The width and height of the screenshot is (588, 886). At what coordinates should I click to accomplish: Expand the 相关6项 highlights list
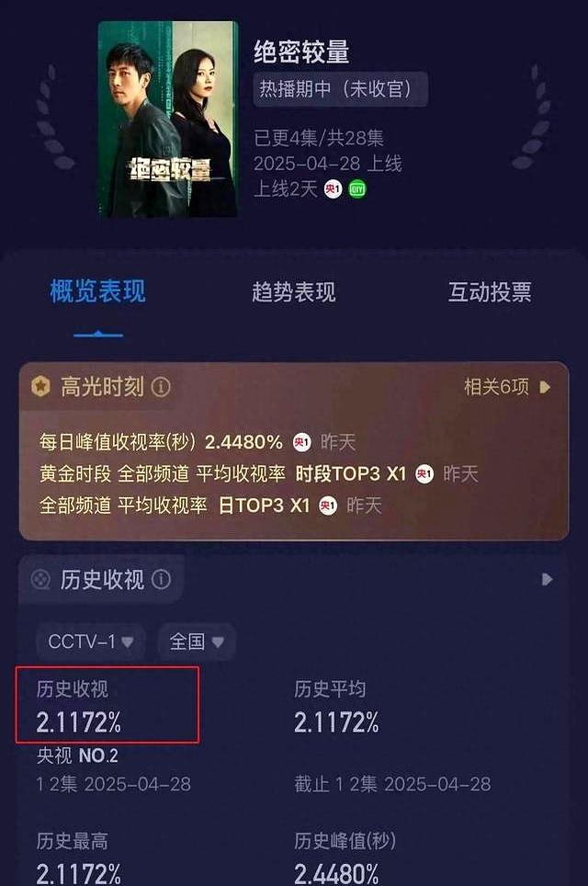pos(506,387)
